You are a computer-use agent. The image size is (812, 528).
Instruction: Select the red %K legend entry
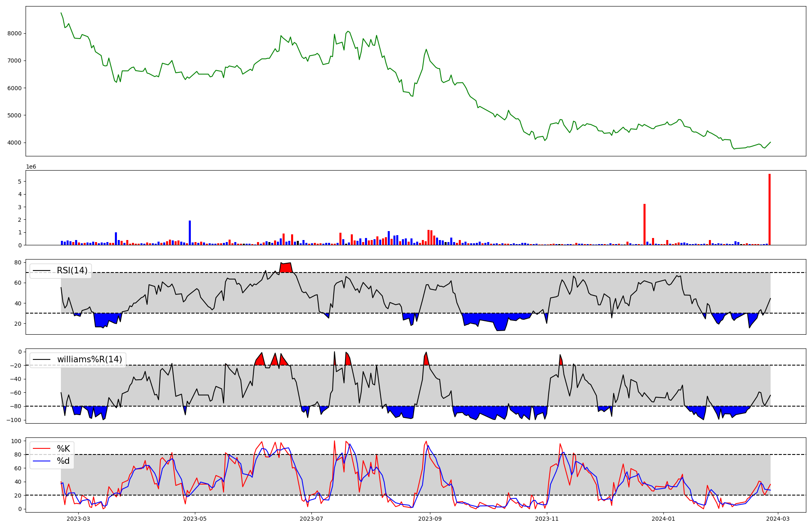[x=63, y=449]
